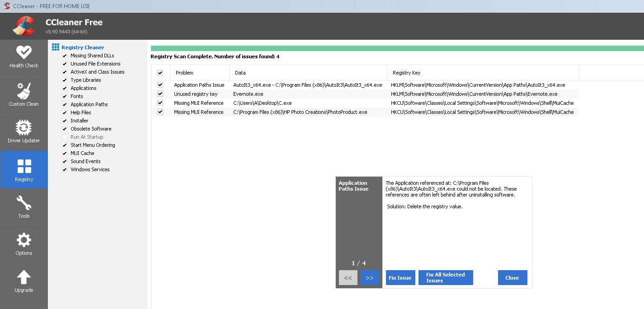Screen dimensions: 644x309
Task: Click the scan progress bar
Action: [x=397, y=48]
